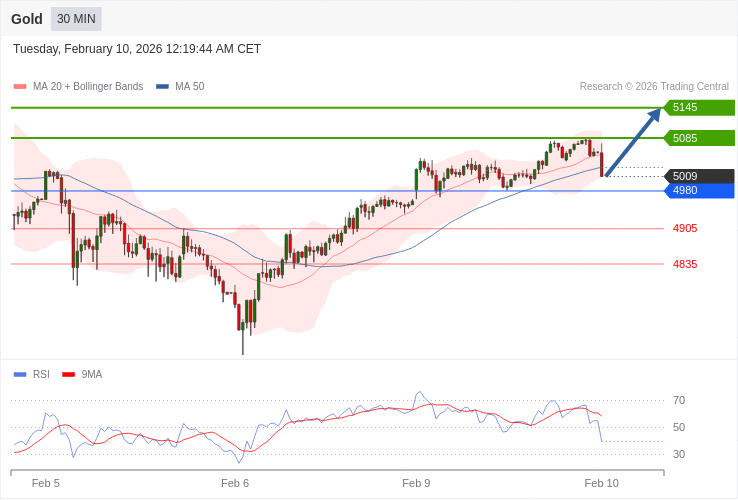Click the 4835 support level label
Viewport: 738px width, 500px height.
685,265
